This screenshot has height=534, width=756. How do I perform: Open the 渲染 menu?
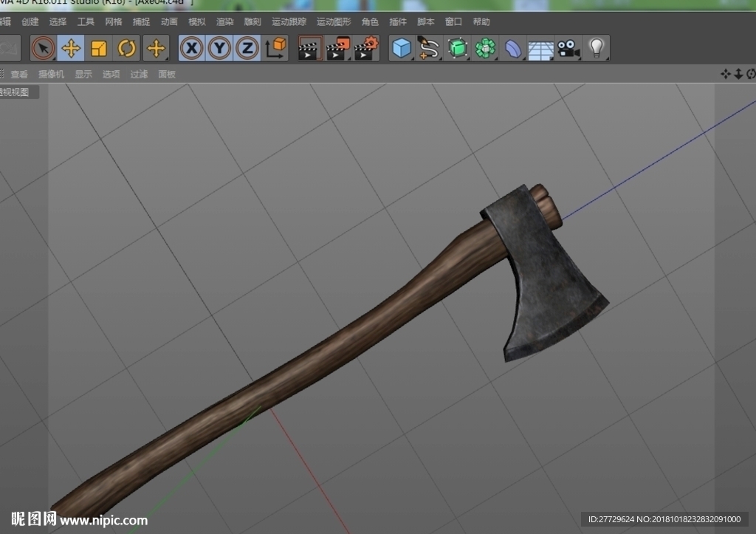[224, 21]
